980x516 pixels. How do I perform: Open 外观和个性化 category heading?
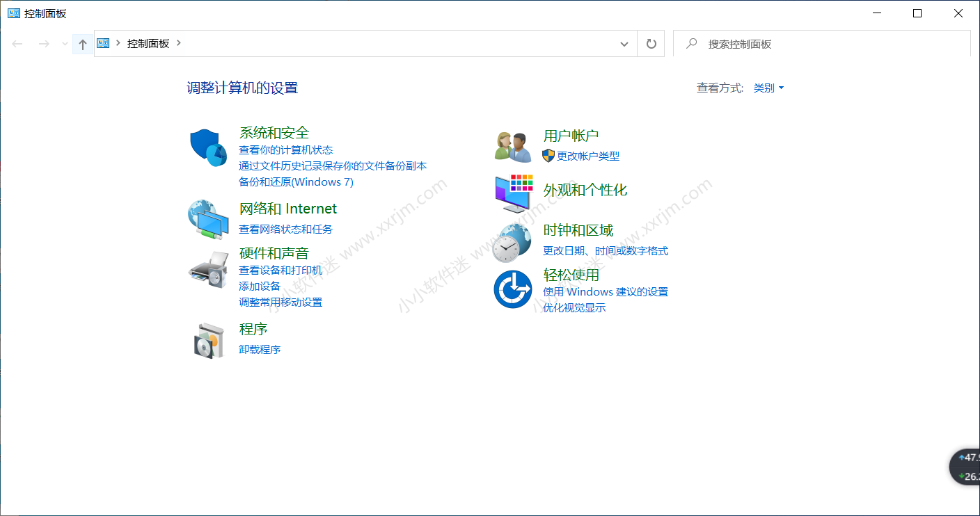(585, 190)
